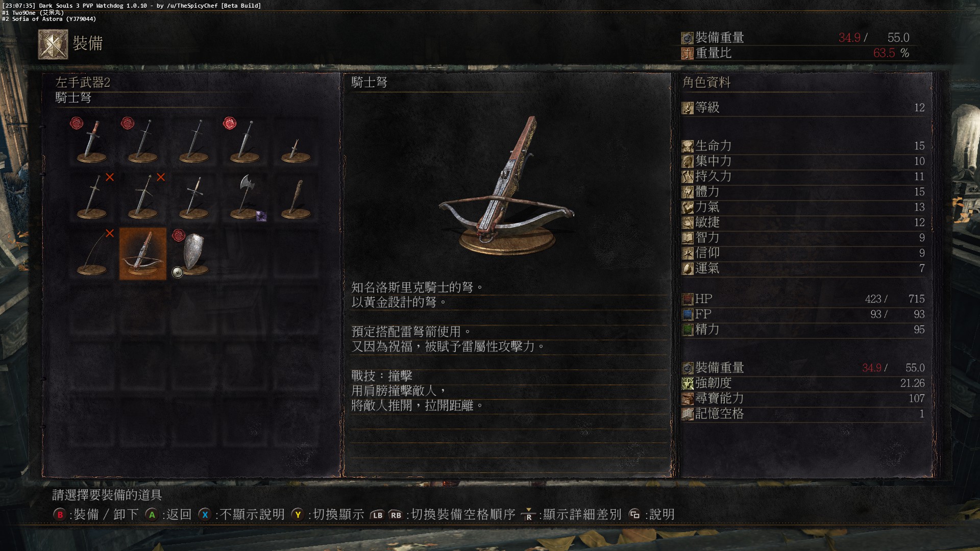Select the battle axe weapon icon
980x551 pixels.
[245, 197]
